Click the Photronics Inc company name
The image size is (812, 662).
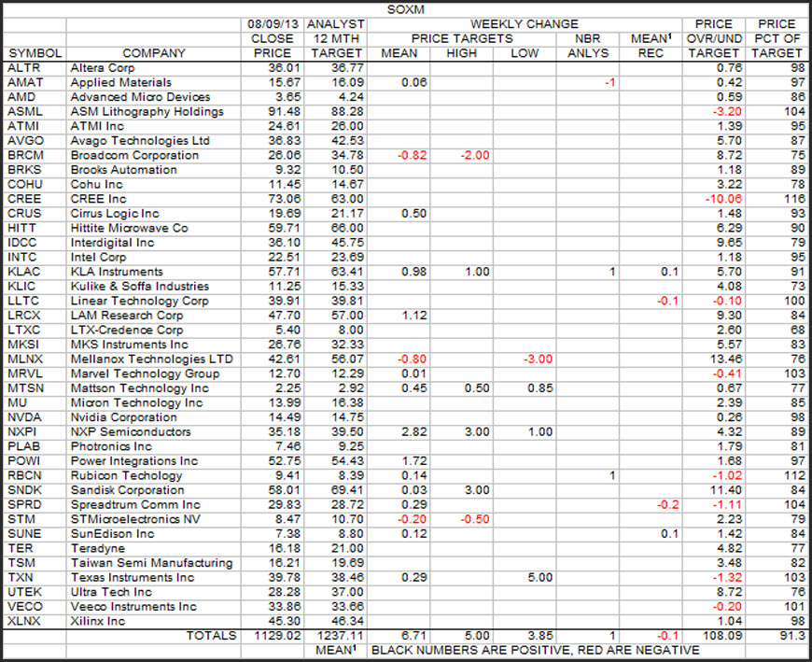[x=111, y=446]
